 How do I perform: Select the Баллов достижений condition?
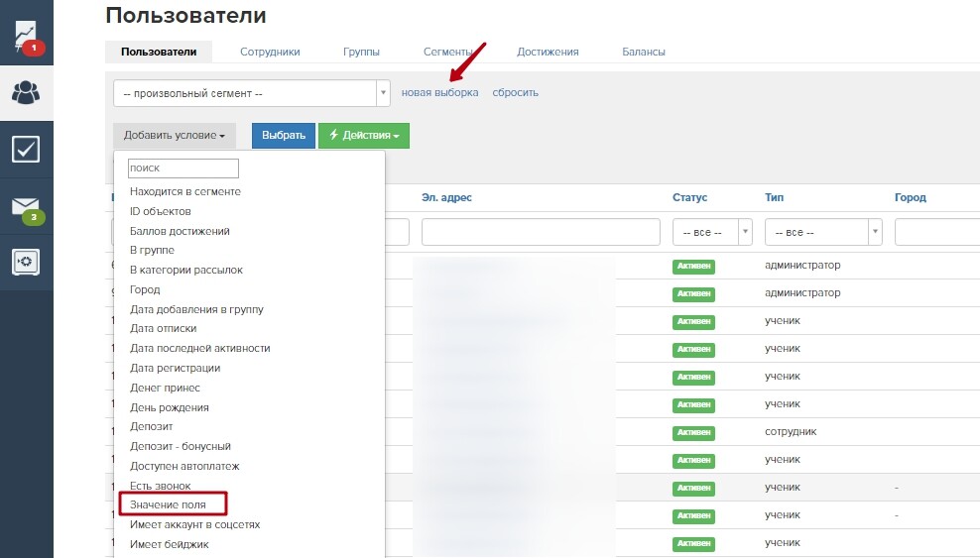pos(180,231)
